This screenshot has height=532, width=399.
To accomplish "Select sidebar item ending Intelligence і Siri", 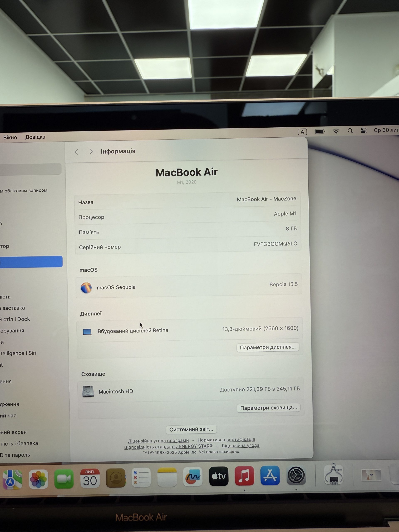I will (18, 353).
